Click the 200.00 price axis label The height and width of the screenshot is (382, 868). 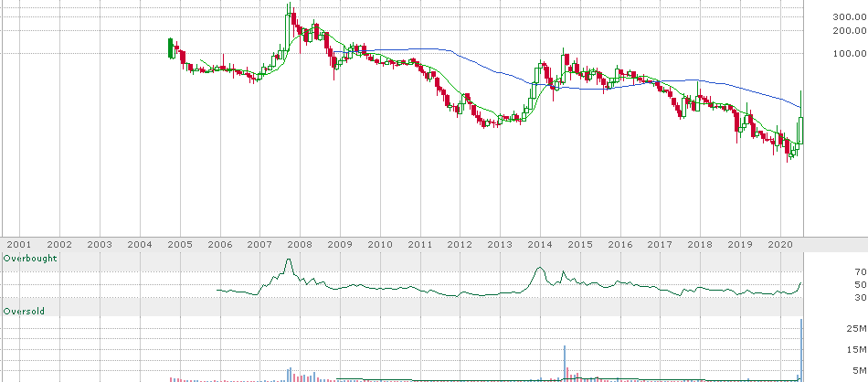[850, 30]
